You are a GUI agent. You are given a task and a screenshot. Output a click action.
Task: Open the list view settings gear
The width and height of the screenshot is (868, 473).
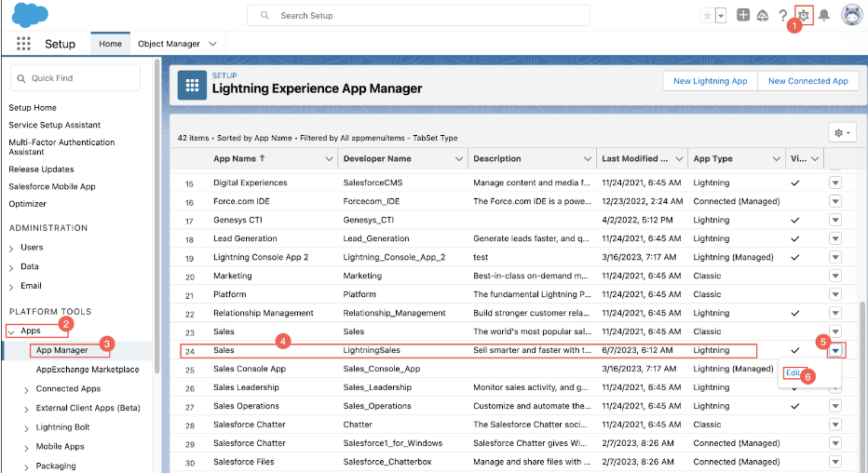click(x=842, y=133)
